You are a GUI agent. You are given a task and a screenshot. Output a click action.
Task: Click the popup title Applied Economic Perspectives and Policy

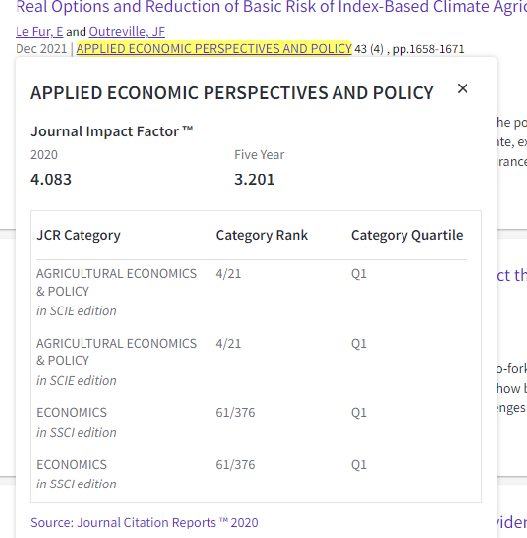(x=232, y=93)
